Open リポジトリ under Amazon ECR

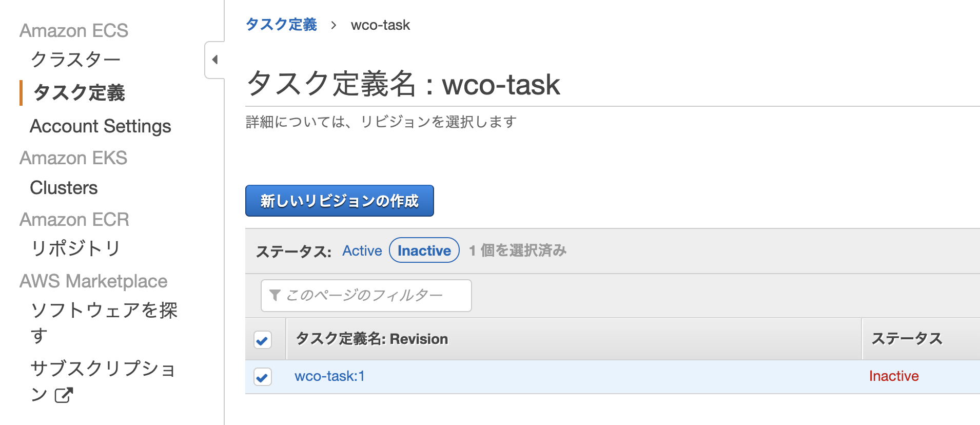pos(75,248)
